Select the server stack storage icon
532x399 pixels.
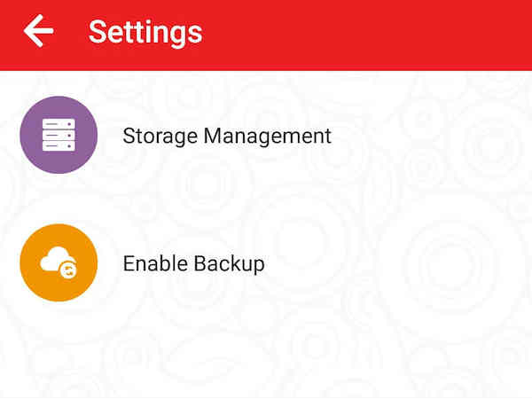click(x=59, y=136)
